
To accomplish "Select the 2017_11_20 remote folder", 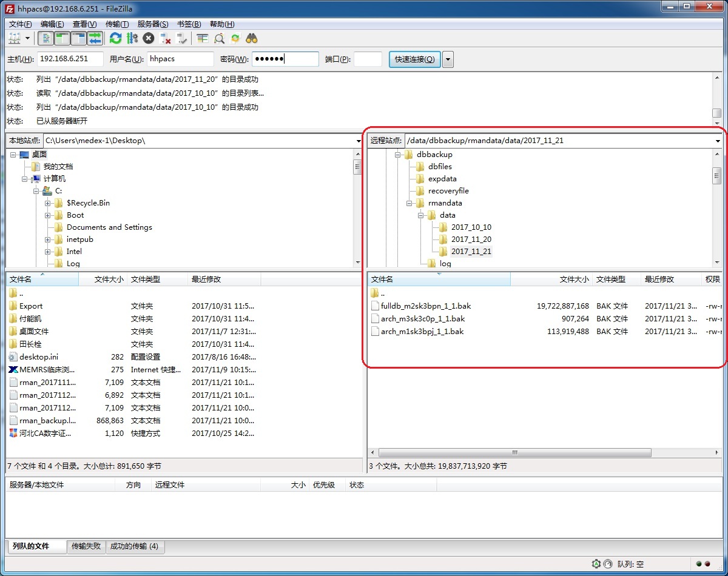I will coord(471,239).
